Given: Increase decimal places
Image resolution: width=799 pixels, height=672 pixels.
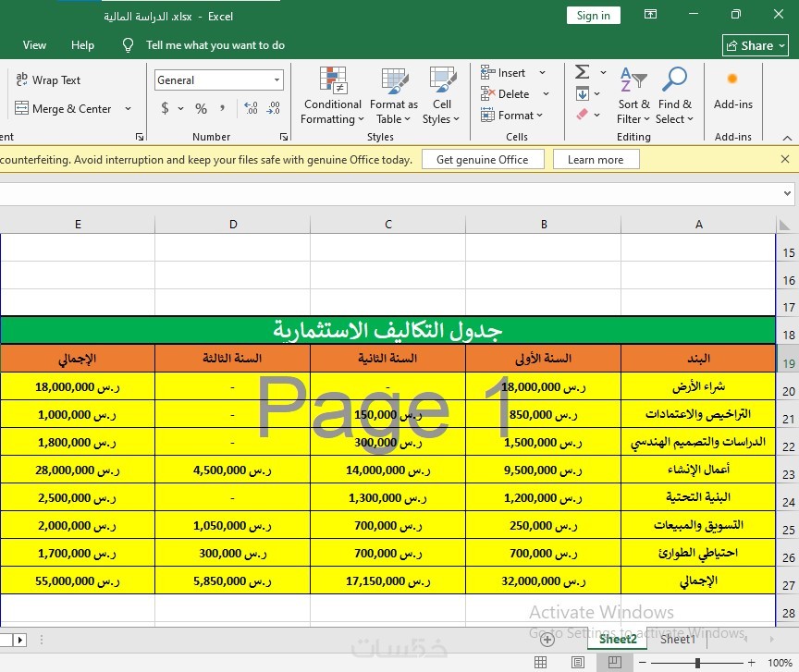Looking at the screenshot, I should click(251, 108).
